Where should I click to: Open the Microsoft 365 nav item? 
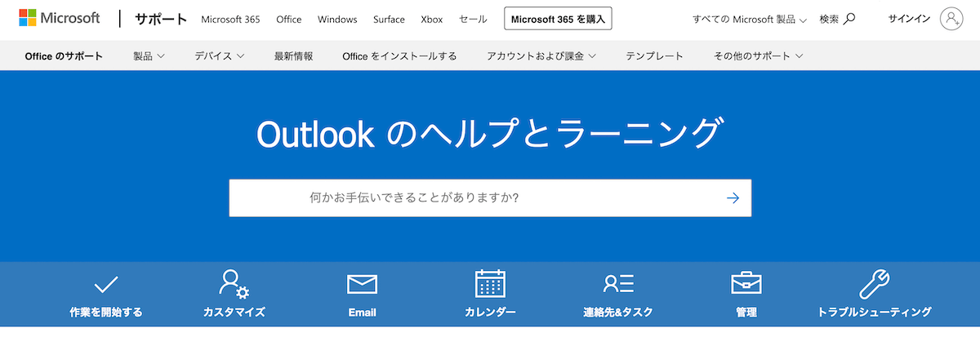pos(230,19)
